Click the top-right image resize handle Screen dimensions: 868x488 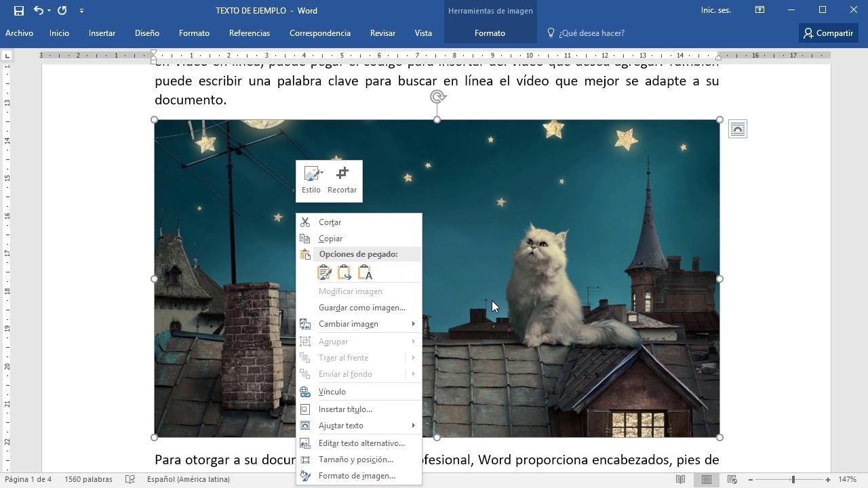click(x=719, y=120)
